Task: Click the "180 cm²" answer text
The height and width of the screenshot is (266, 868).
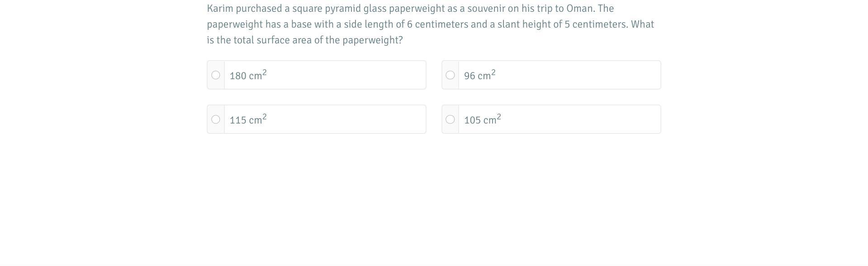Action: point(248,76)
